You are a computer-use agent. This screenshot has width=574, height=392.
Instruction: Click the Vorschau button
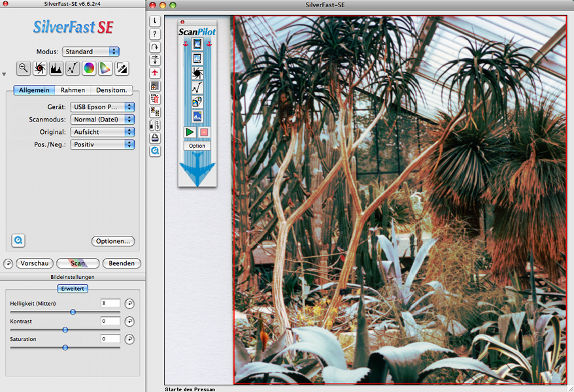[34, 263]
